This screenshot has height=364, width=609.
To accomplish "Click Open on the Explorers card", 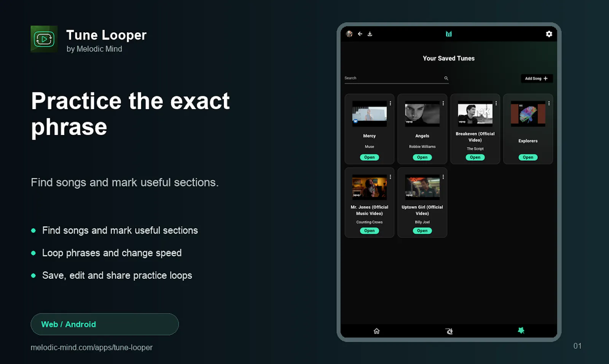I will point(528,157).
